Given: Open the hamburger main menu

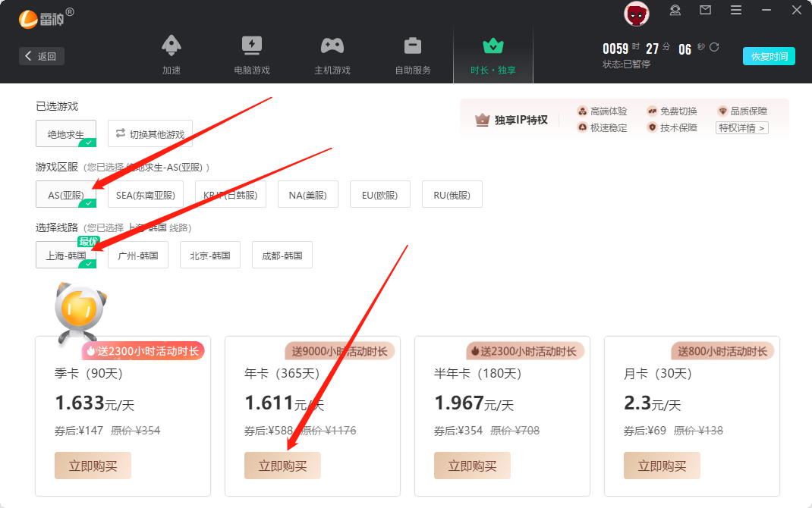Looking at the screenshot, I should point(736,11).
